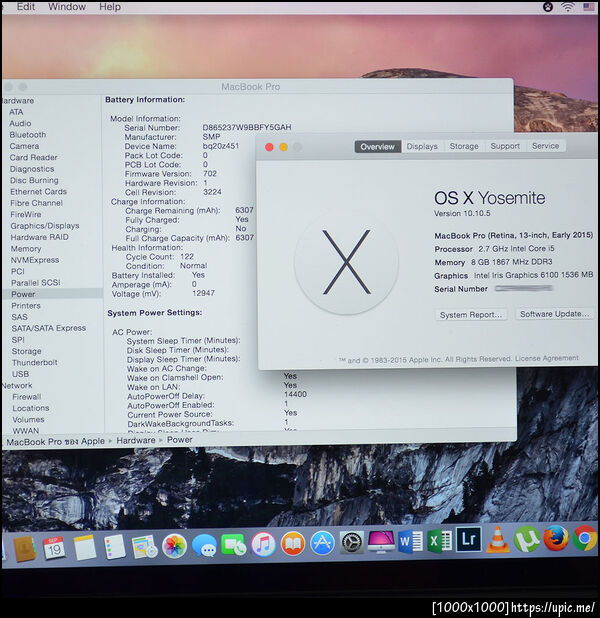Viewport: 600px width, 618px height.
Task: Launch CleanMyMac from the Dock
Action: [x=380, y=542]
